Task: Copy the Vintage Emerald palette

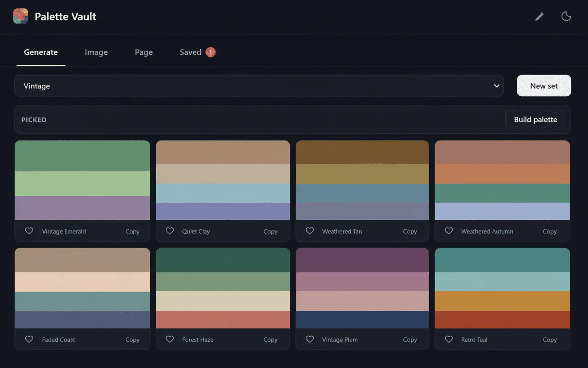Action: click(x=132, y=231)
